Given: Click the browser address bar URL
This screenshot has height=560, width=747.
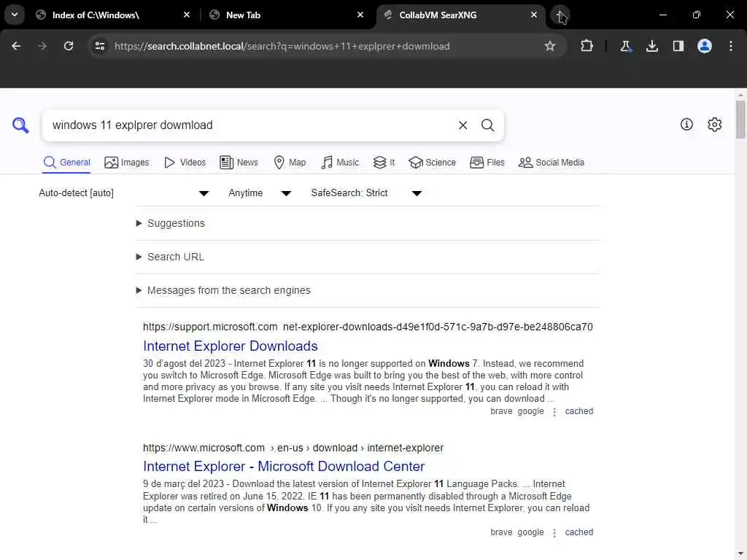Looking at the screenshot, I should (x=282, y=46).
